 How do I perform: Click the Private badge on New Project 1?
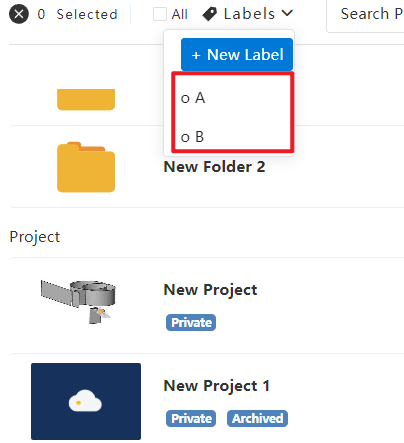pyautogui.click(x=191, y=418)
